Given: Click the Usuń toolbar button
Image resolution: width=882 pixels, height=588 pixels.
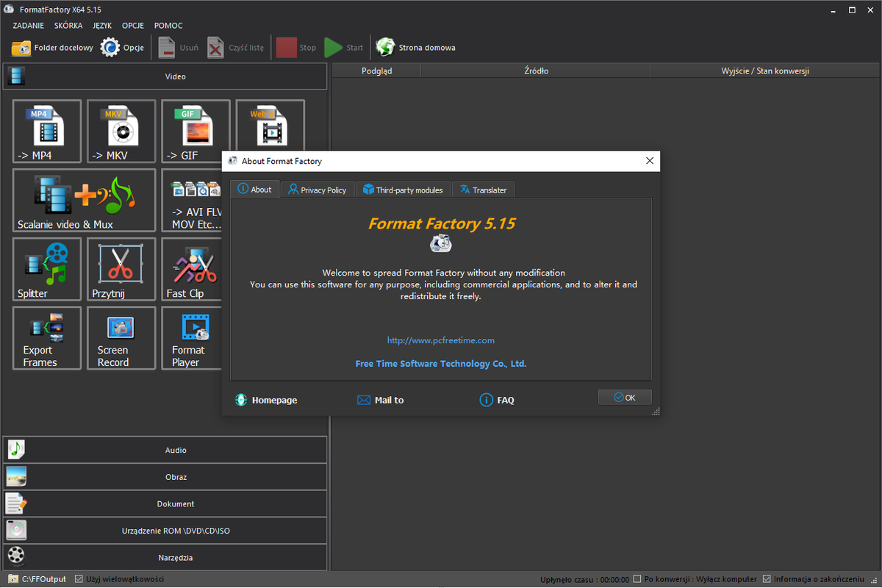Looking at the screenshot, I should coord(178,48).
